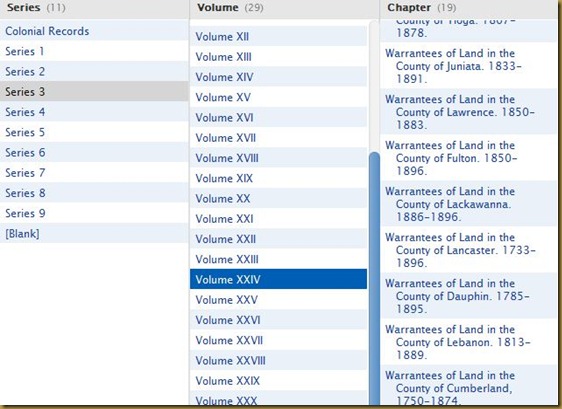
Task: Select Series 2
Action: (x=94, y=71)
